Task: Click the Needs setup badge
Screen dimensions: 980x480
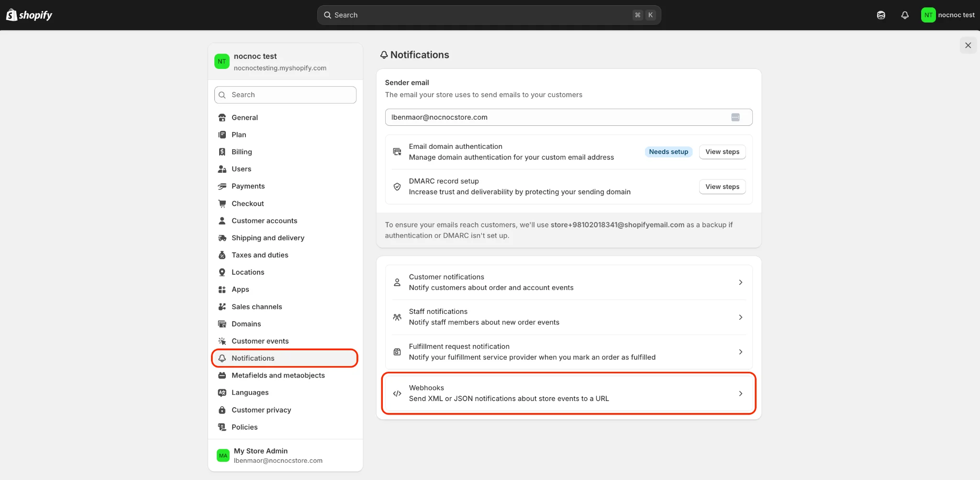Action: [x=668, y=152]
